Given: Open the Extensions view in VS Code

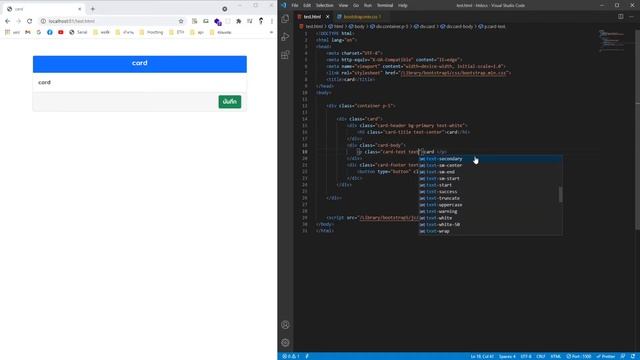Looking at the screenshot, I should point(285,55).
